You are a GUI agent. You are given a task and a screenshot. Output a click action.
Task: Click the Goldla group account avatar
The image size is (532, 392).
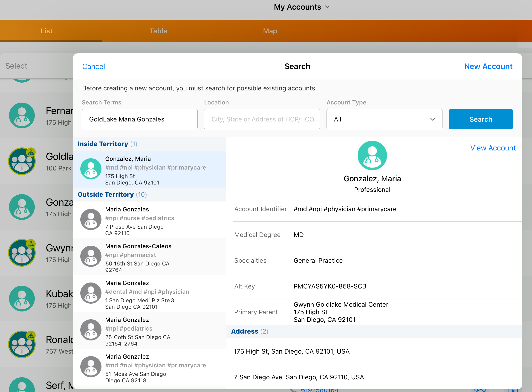click(x=22, y=161)
